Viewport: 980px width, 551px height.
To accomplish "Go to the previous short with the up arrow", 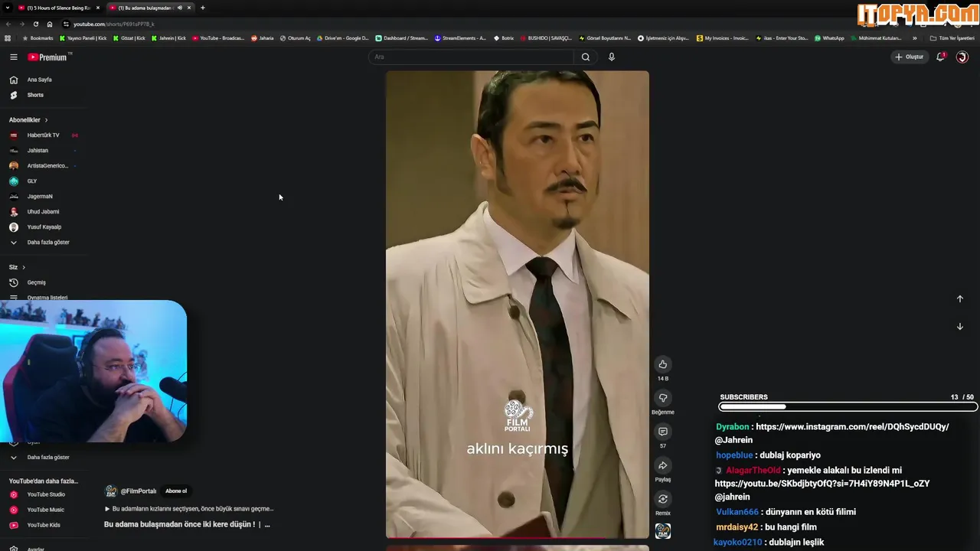I will [959, 299].
